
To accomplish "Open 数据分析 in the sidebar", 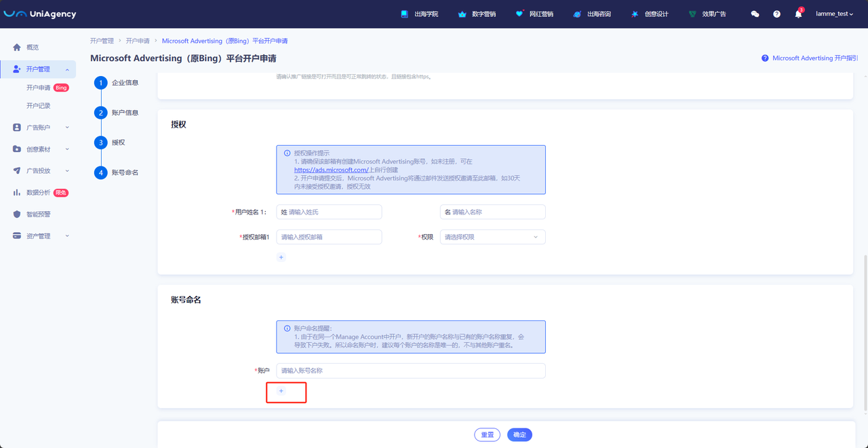I will click(38, 193).
